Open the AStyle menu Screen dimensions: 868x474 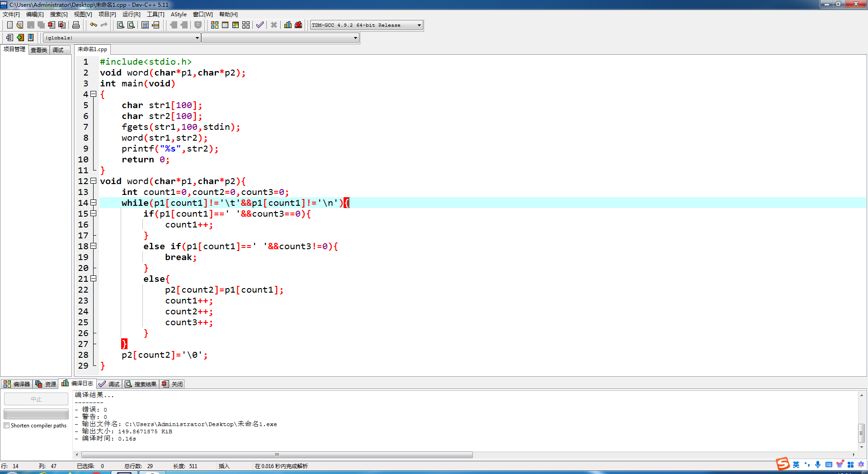click(179, 14)
